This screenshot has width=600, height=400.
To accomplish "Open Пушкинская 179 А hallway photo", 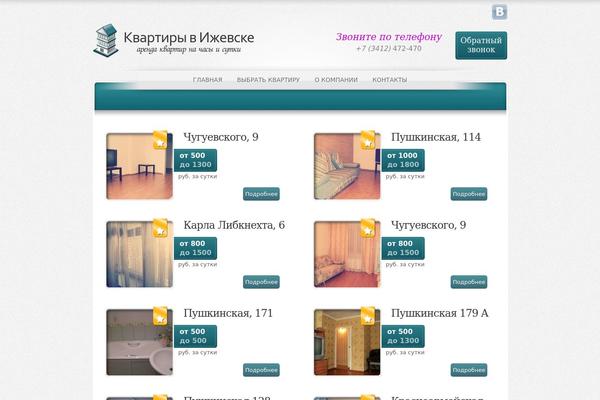I will click(x=347, y=342).
